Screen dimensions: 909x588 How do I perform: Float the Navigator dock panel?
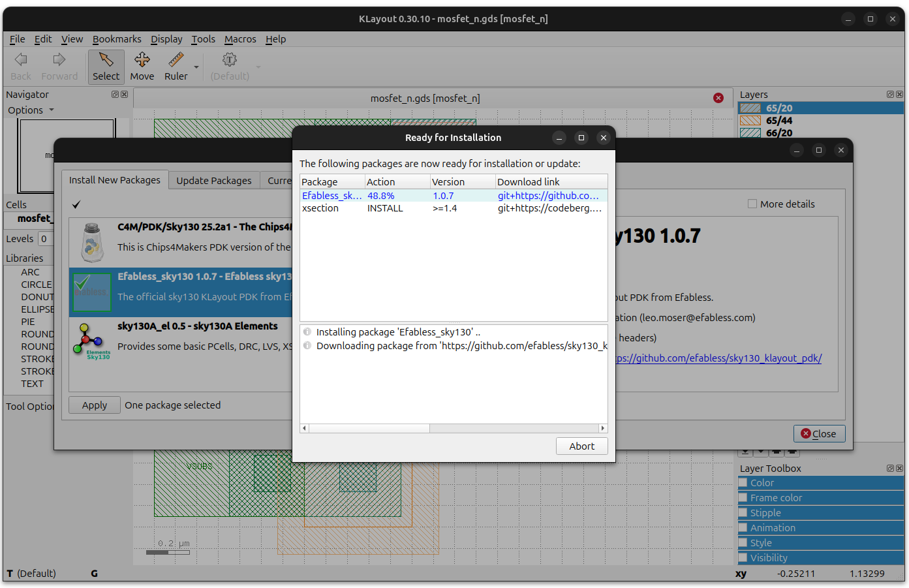115,95
